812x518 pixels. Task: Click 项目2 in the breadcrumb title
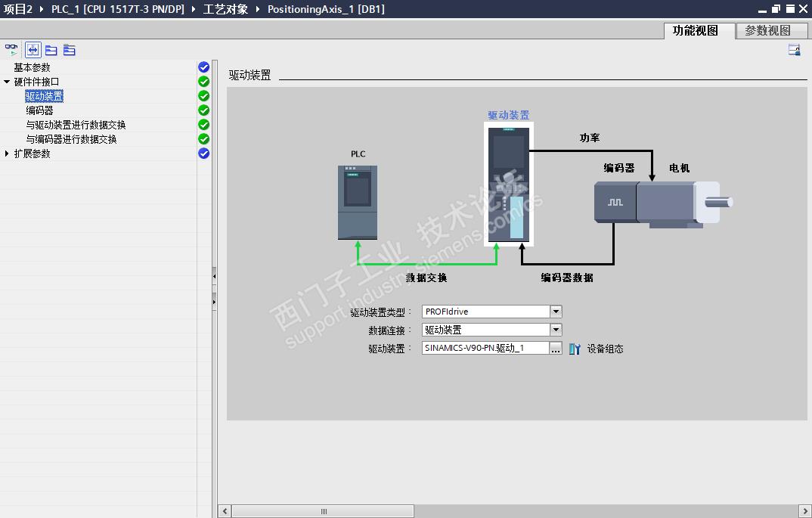(18, 9)
